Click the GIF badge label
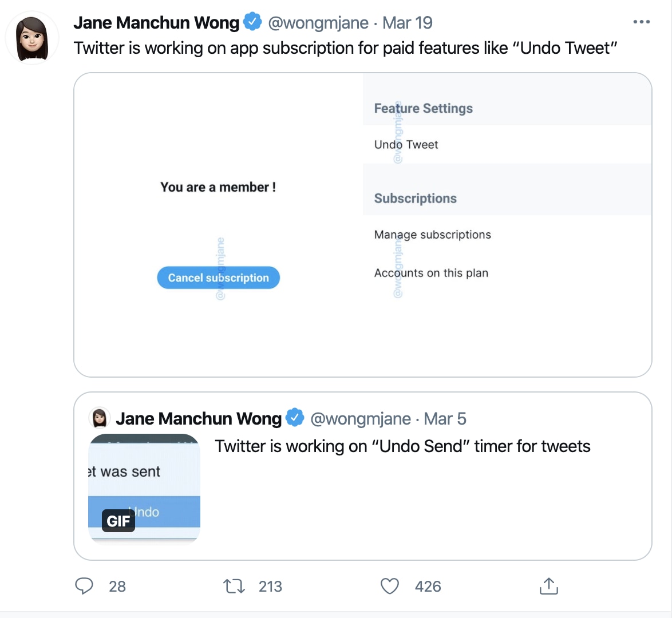Screen dimensions: 672x618 118,521
